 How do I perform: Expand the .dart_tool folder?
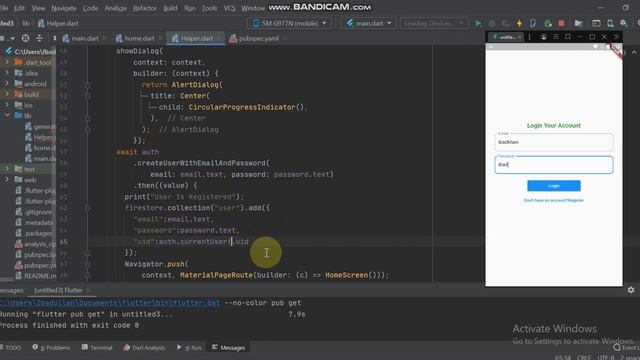[7, 62]
